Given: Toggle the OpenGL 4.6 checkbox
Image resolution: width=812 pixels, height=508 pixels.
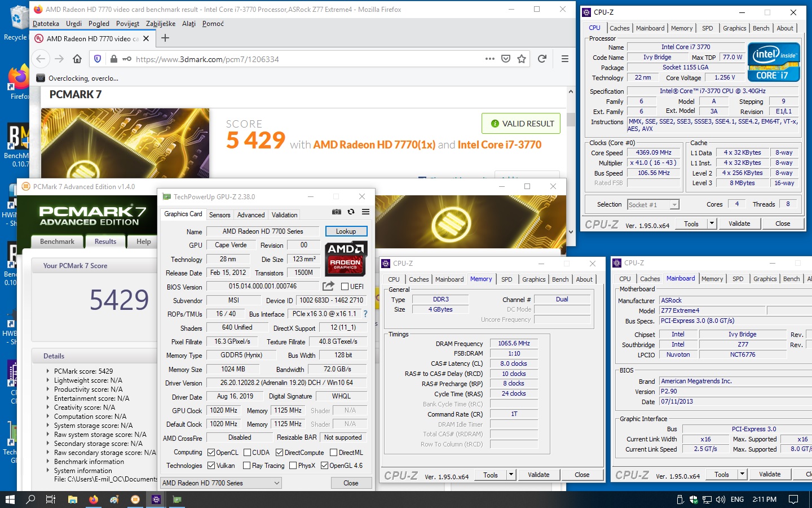Looking at the screenshot, I should [x=324, y=465].
